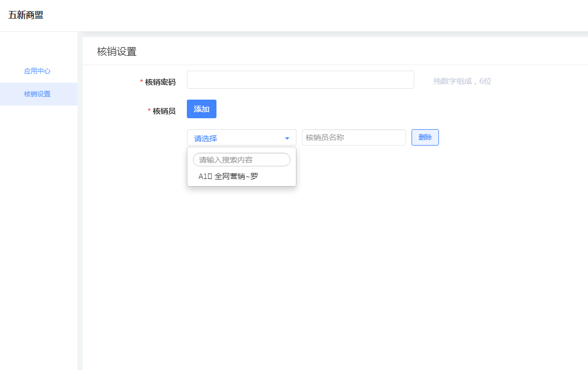
Task: Click the blue 添加 button
Action: [x=201, y=109]
